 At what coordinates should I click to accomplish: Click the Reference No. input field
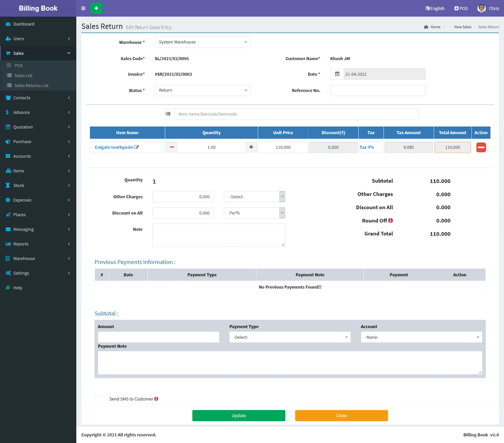pos(378,90)
